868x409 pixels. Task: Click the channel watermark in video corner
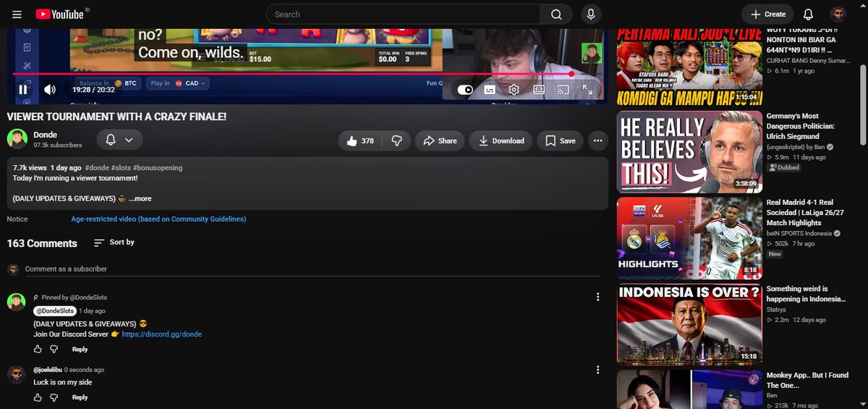[592, 53]
